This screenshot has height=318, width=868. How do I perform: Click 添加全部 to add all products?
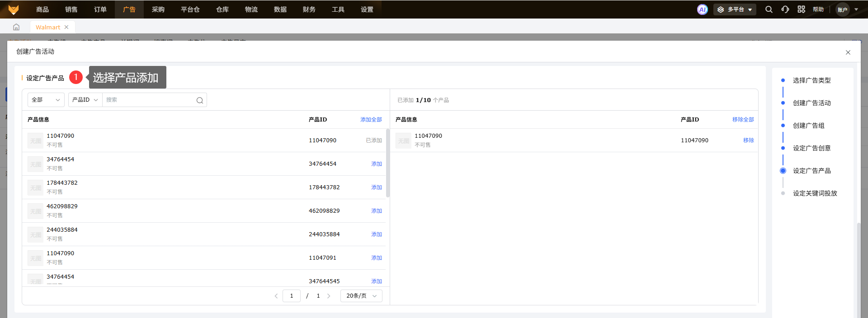371,120
